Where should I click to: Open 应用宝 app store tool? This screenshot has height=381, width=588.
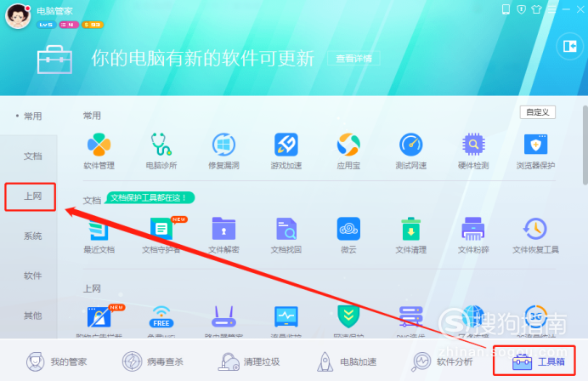click(x=348, y=151)
